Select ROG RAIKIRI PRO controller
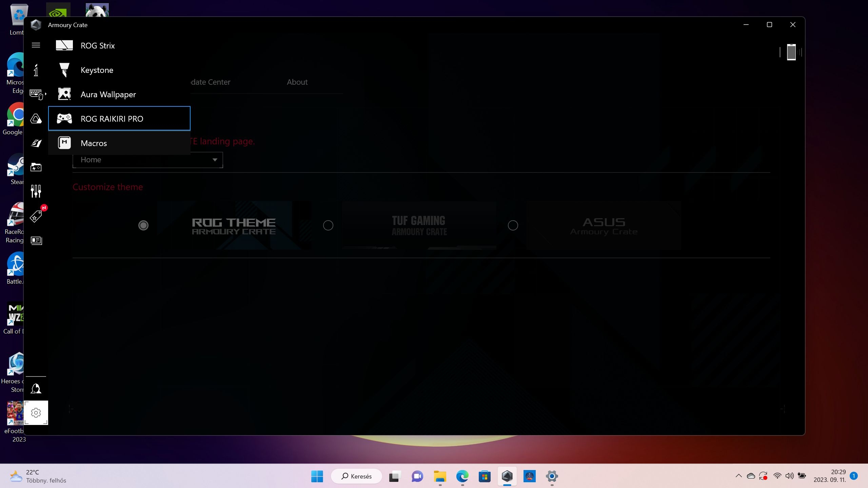 click(x=119, y=119)
